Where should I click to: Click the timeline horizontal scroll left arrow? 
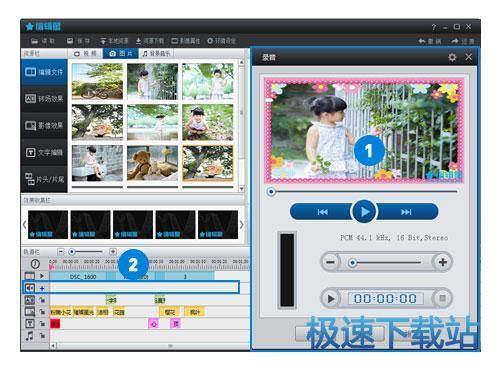click(x=53, y=346)
